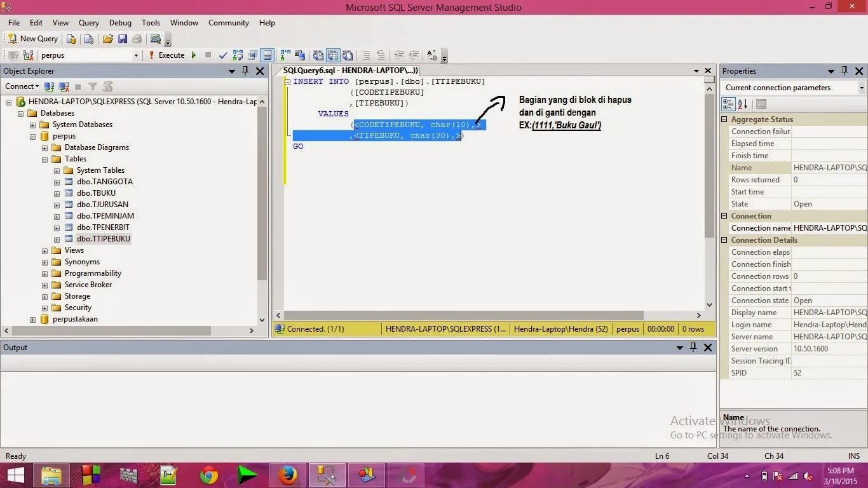Collapse the Connection Details section
The height and width of the screenshot is (488, 868).
724,240
